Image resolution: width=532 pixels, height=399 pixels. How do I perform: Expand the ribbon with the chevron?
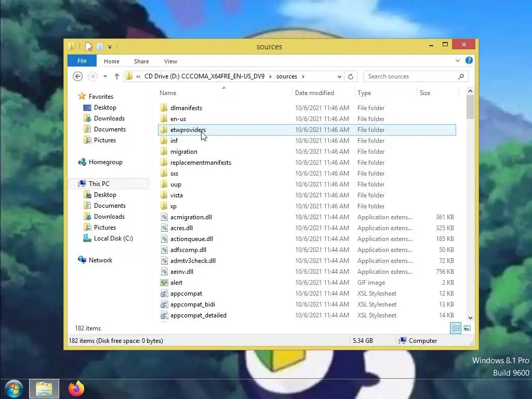(457, 61)
